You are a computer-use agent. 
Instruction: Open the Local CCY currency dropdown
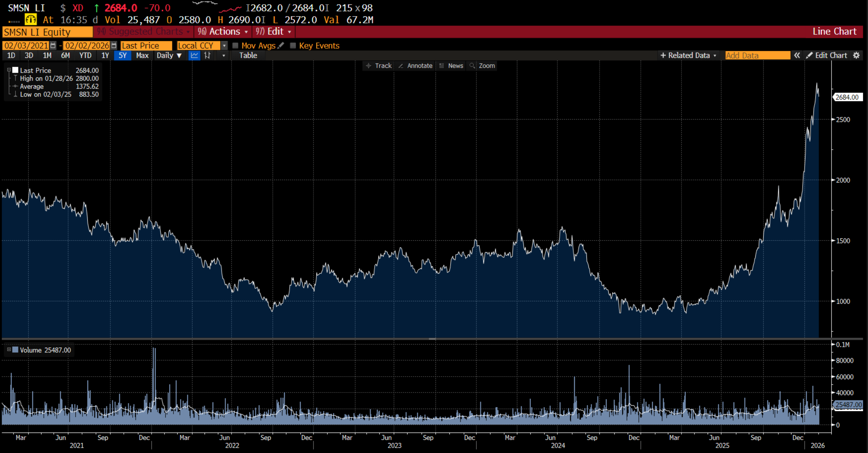click(224, 45)
